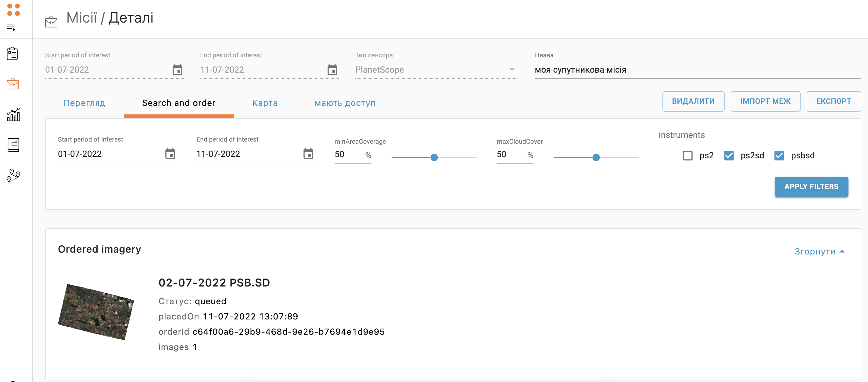Image resolution: width=868 pixels, height=382 pixels.
Task: Click the APPLY FILTERS button
Action: click(811, 186)
